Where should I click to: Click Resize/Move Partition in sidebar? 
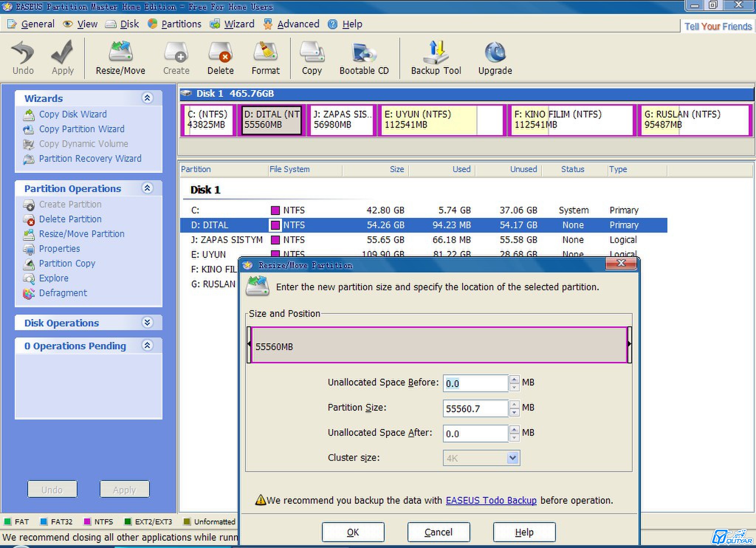[x=81, y=234]
